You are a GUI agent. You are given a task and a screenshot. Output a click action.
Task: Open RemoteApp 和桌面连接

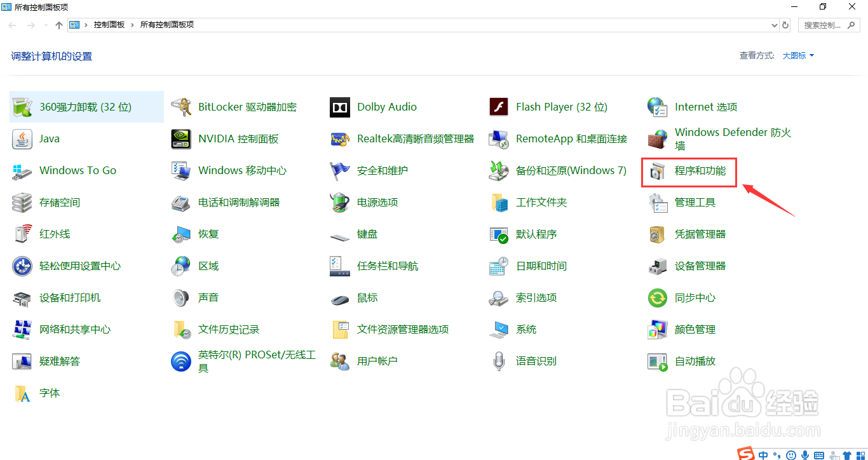pos(571,139)
